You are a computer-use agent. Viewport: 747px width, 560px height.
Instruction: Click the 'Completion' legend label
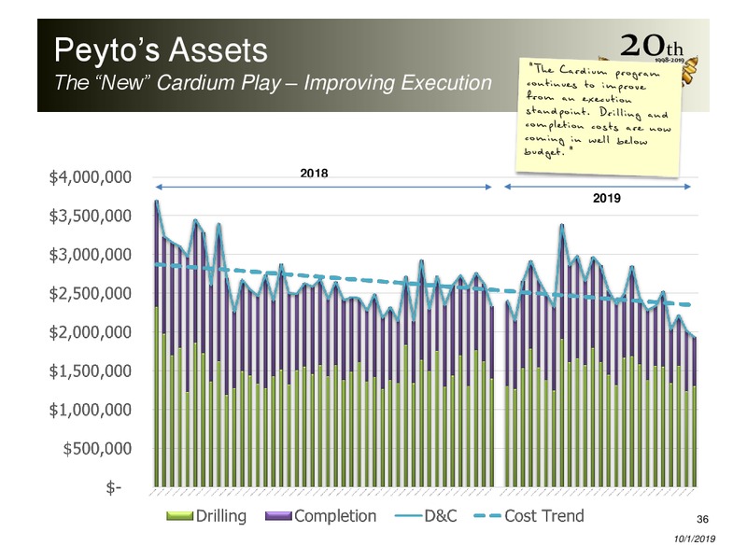tap(335, 516)
